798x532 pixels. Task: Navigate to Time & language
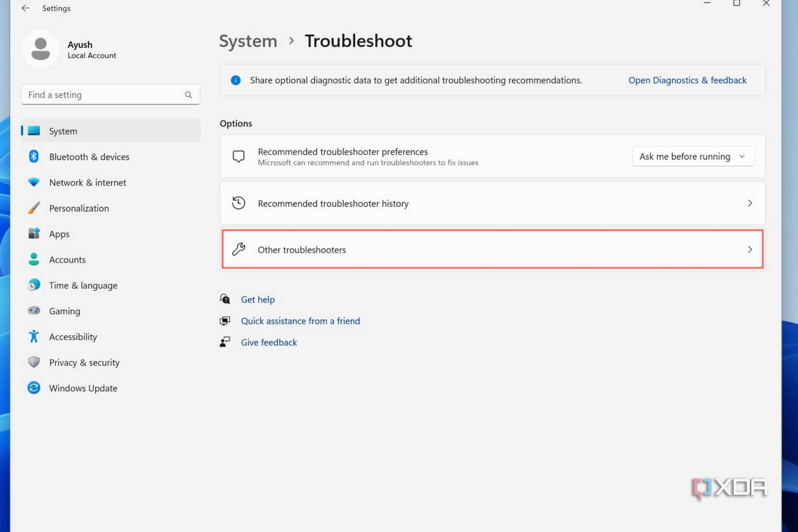[111, 285]
